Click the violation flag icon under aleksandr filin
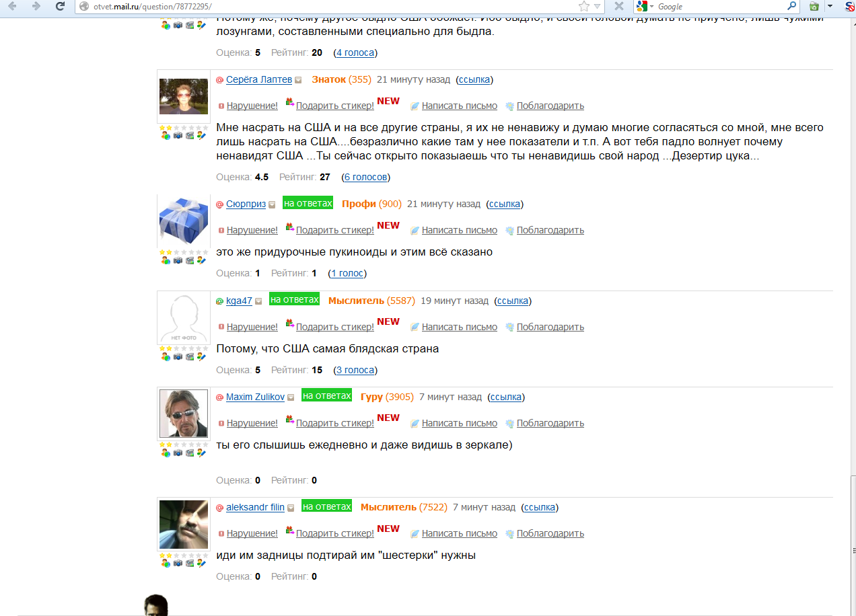Screen dimensions: 856x616 [x=221, y=534]
